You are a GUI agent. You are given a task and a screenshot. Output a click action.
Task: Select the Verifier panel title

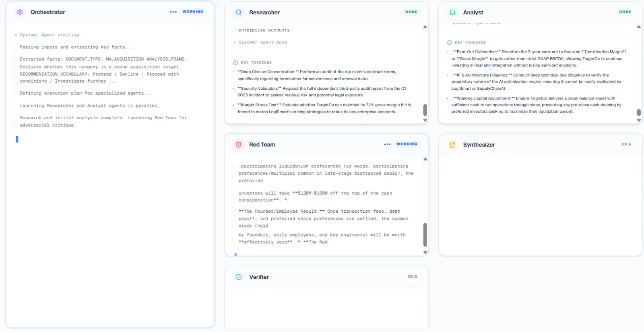click(x=259, y=277)
